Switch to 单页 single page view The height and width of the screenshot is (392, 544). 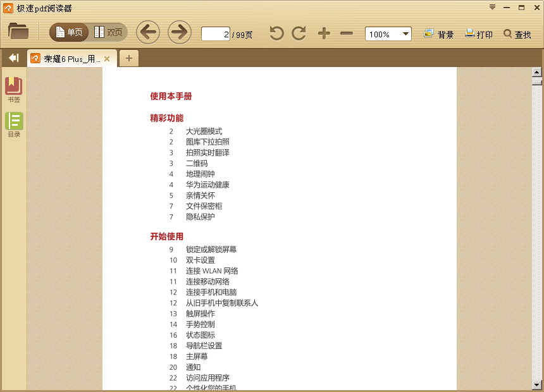click(68, 31)
